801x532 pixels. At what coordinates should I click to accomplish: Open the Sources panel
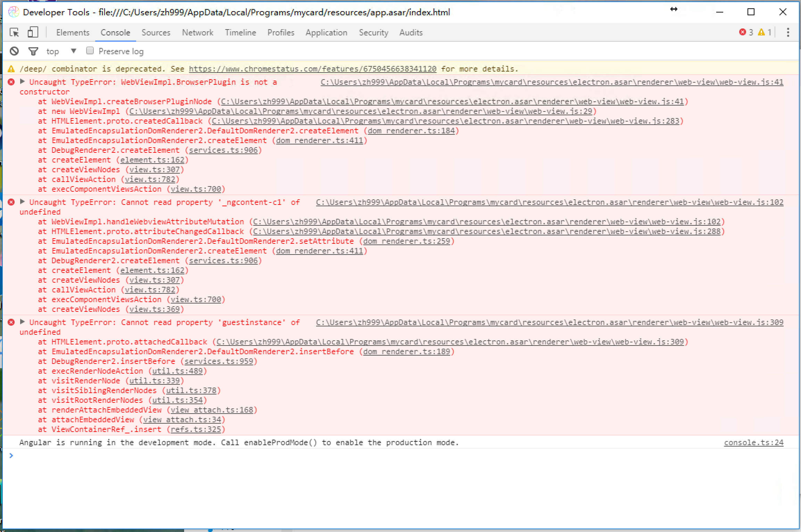(x=156, y=32)
